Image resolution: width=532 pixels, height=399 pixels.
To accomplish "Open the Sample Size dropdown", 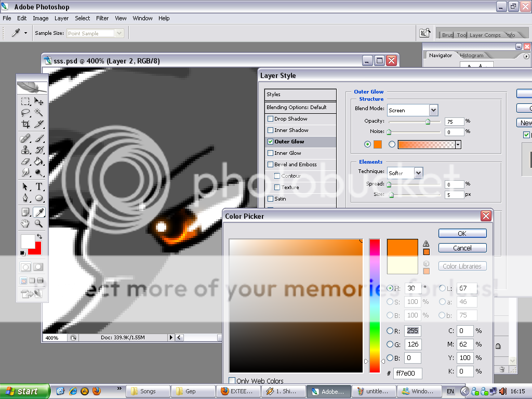I will 119,33.
